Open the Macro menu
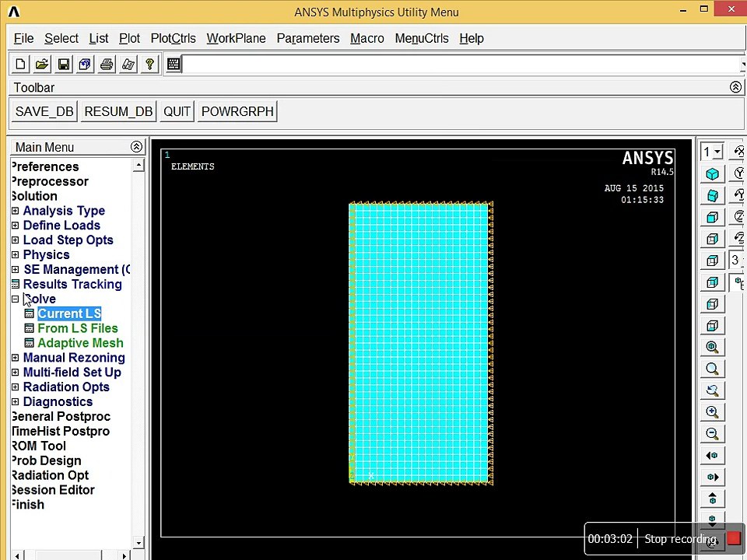 click(x=366, y=38)
